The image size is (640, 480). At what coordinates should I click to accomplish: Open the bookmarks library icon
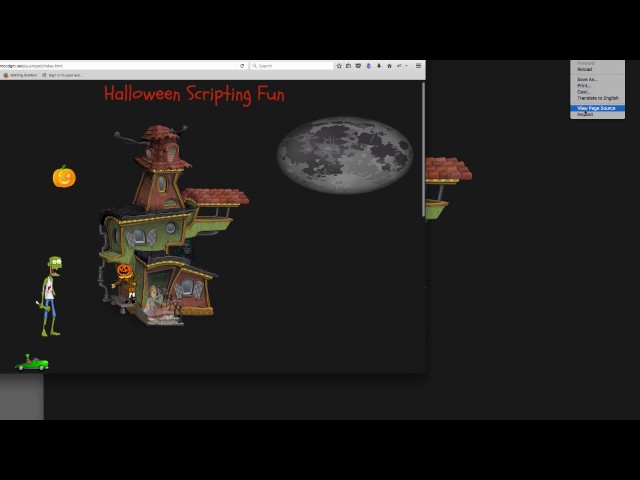[x=349, y=66]
